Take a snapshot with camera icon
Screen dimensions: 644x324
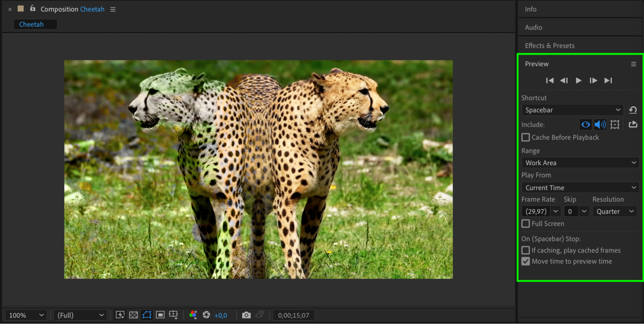tap(246, 315)
